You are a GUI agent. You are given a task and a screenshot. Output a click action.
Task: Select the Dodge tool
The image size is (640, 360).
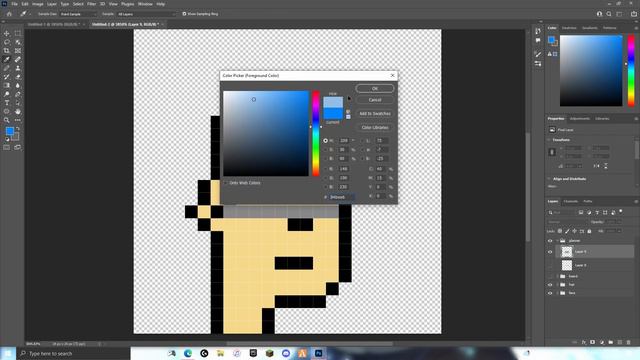[x=7, y=94]
